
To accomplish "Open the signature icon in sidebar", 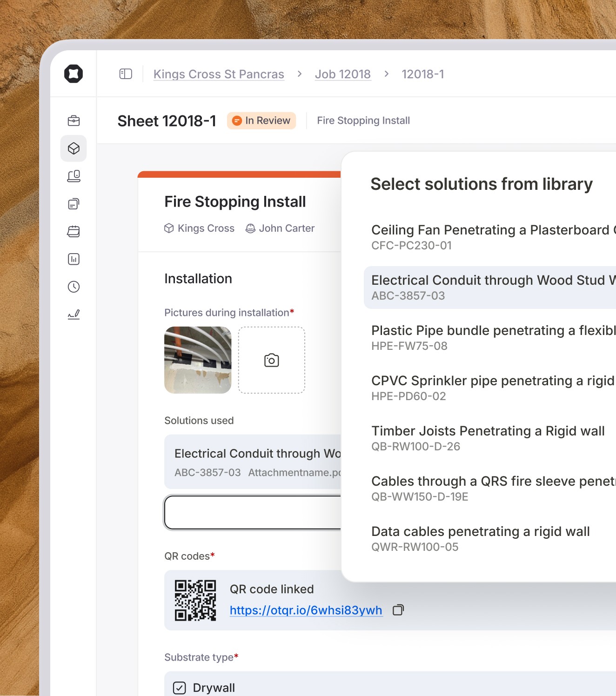I will tap(74, 315).
